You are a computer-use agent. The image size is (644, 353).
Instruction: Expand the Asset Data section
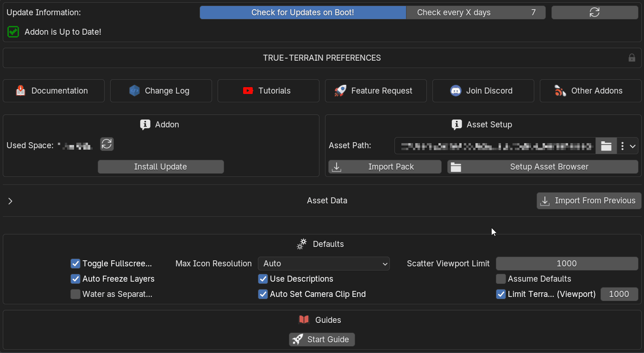pyautogui.click(x=10, y=201)
